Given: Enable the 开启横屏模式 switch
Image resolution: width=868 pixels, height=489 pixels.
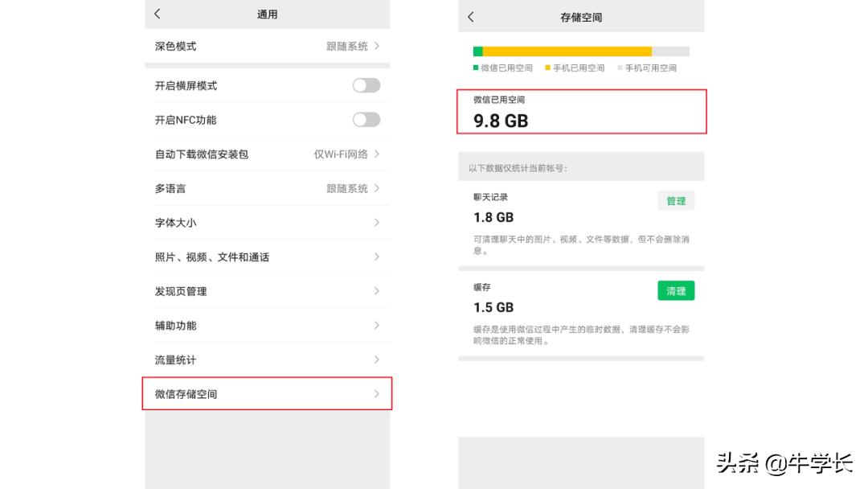Looking at the screenshot, I should (366, 85).
